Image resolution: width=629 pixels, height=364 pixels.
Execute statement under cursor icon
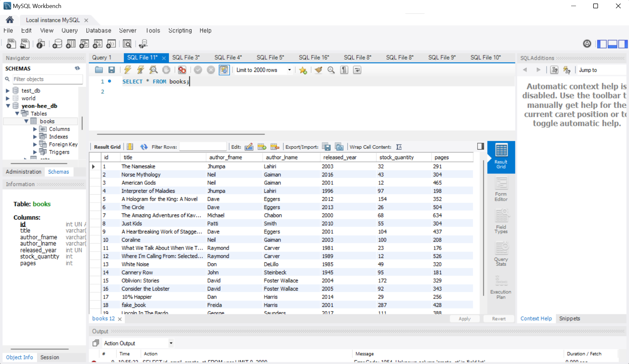coord(140,70)
